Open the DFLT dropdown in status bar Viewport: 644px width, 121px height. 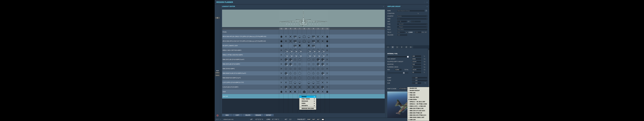tap(218, 120)
